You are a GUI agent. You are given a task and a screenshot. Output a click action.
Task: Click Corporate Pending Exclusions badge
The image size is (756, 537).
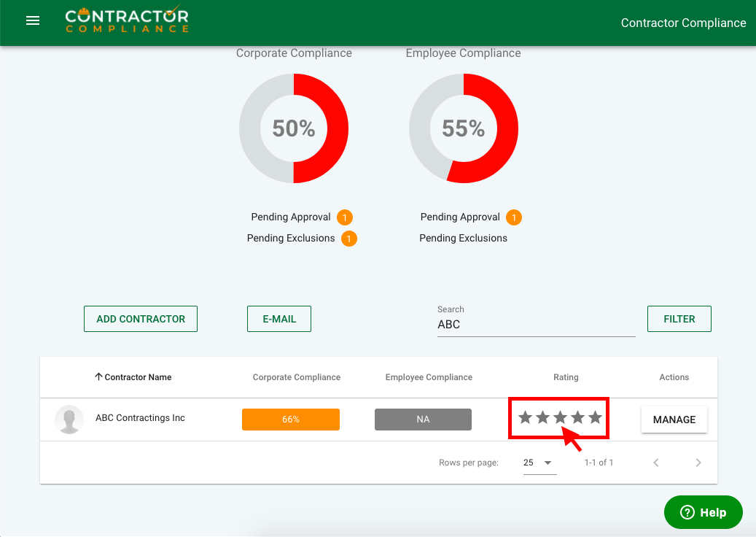pyautogui.click(x=349, y=239)
